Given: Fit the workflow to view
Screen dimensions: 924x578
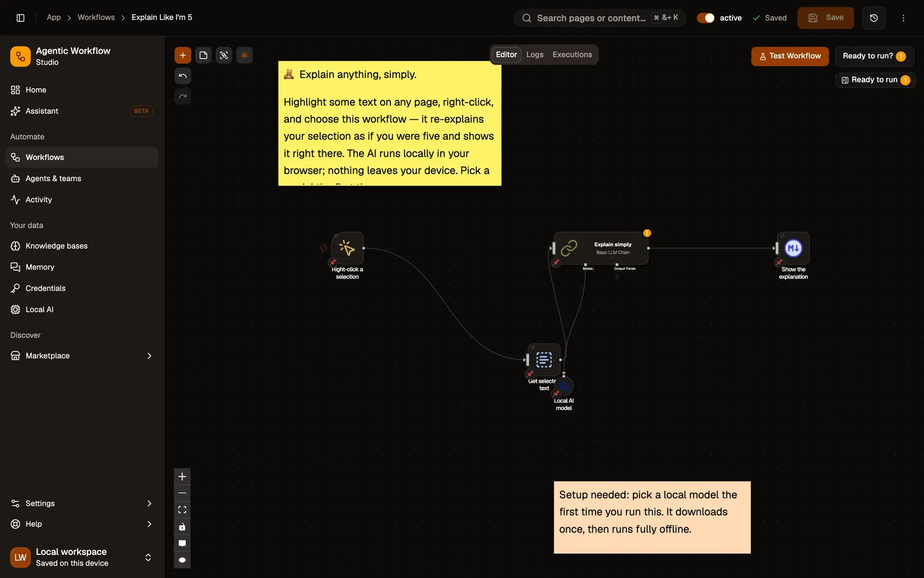Looking at the screenshot, I should pyautogui.click(x=182, y=510).
